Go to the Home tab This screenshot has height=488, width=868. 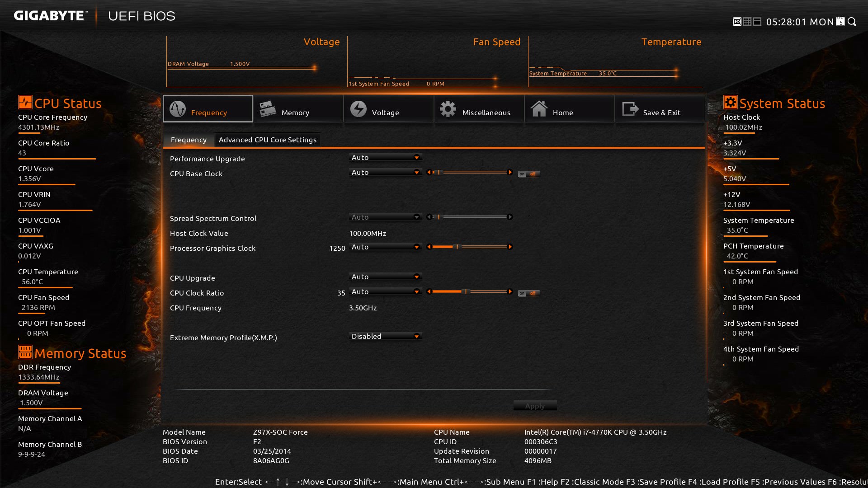[570, 108]
